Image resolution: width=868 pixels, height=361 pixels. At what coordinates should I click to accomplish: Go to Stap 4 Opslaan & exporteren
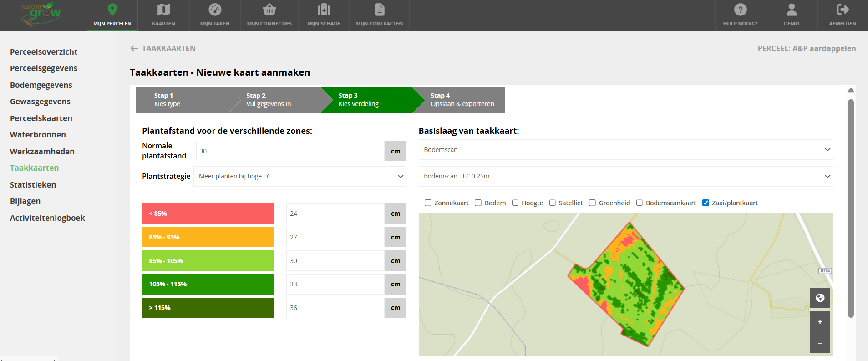pos(462,100)
